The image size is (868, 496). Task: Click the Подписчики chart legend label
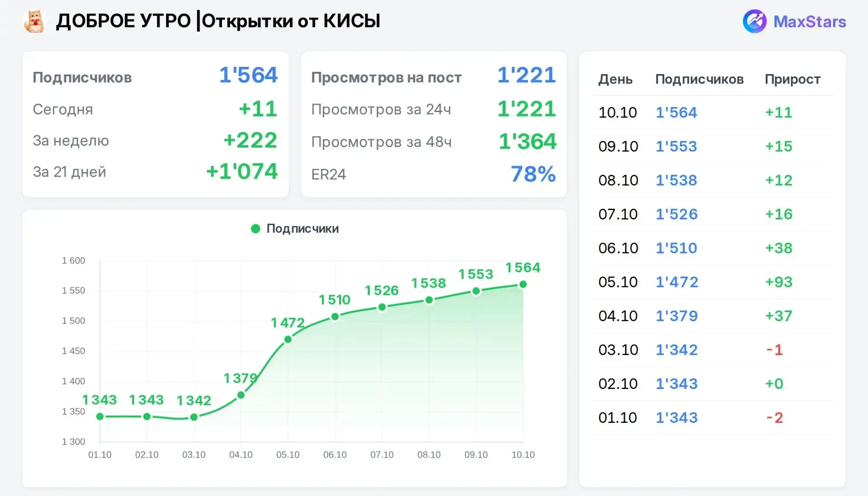coord(302,229)
